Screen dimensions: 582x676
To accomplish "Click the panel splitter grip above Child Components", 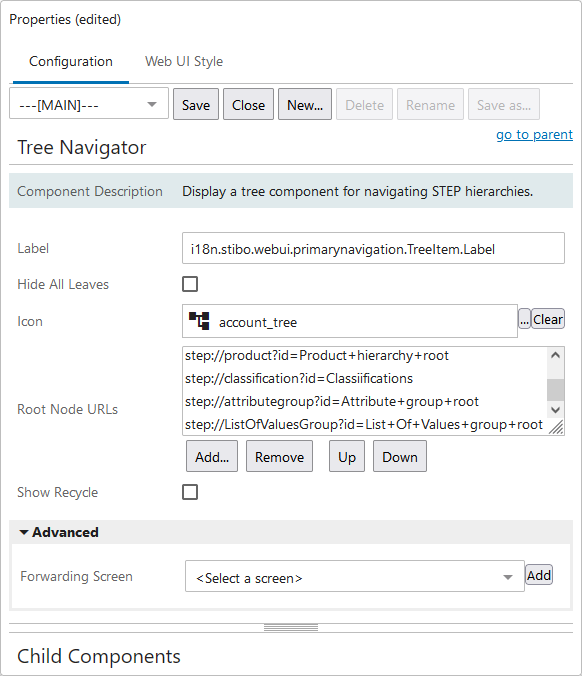I will [x=291, y=628].
